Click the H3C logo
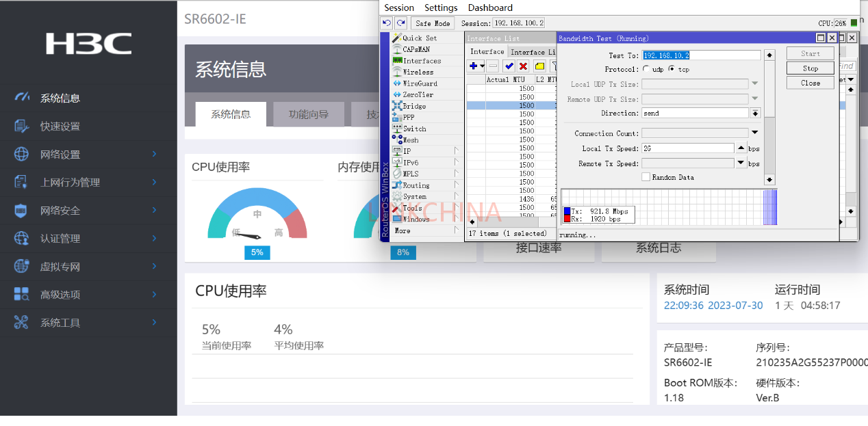The image size is (868, 426). click(88, 43)
